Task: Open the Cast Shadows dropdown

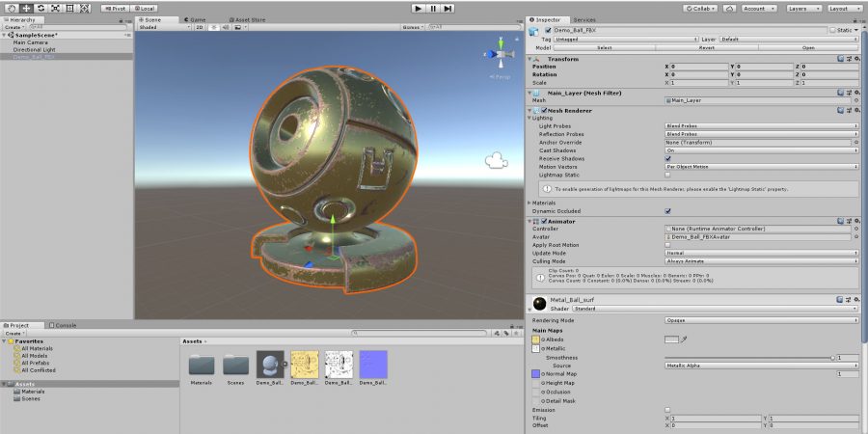Action: coord(760,150)
